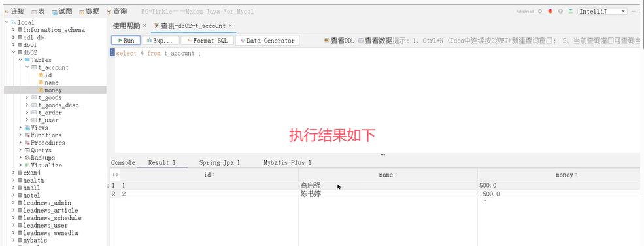Open the Spring-Jpa 1 tab
Image resolution: width=644 pixels, height=246 pixels.
point(219,163)
